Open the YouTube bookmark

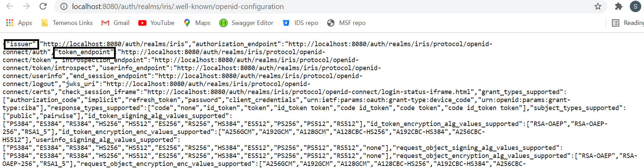tap(156, 23)
